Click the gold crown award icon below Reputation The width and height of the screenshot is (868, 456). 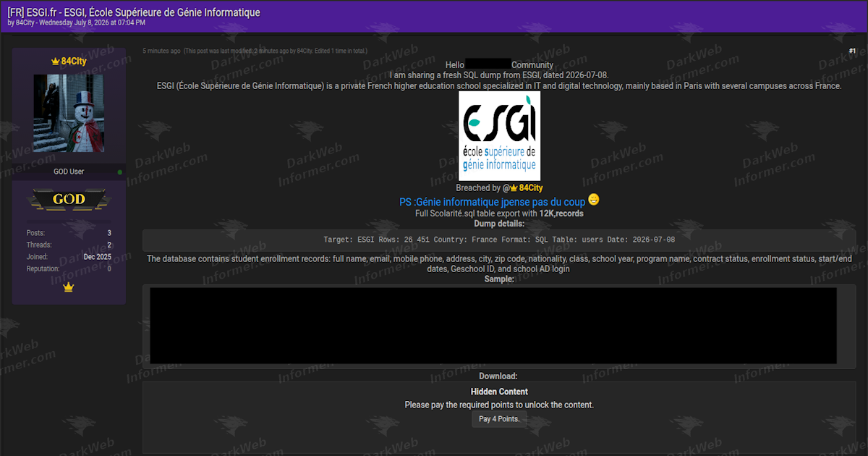click(x=69, y=287)
